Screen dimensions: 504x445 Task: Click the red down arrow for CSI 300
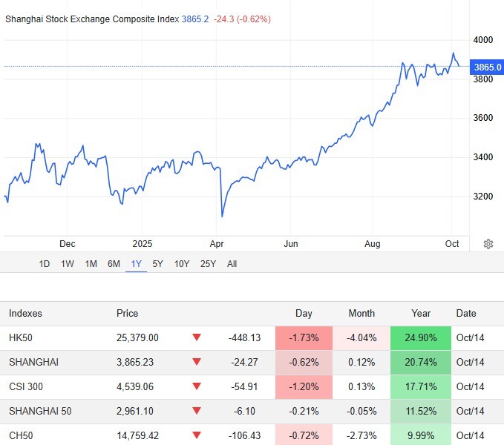(x=197, y=386)
